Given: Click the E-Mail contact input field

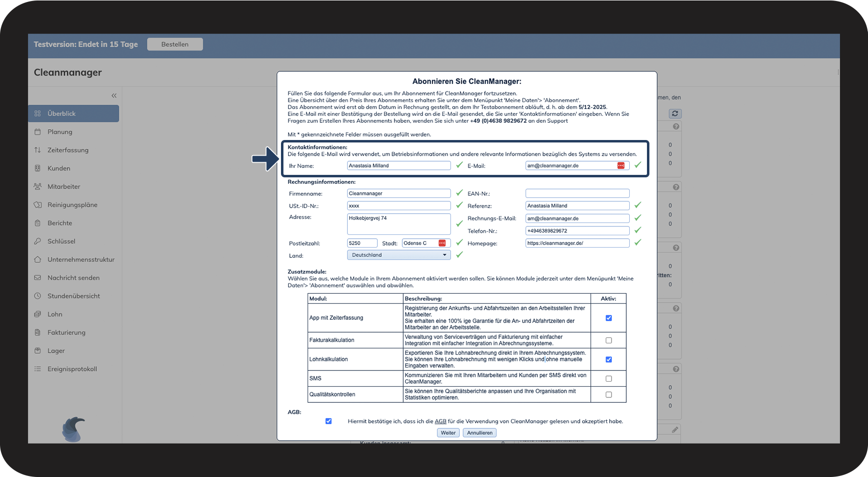Looking at the screenshot, I should pos(577,166).
